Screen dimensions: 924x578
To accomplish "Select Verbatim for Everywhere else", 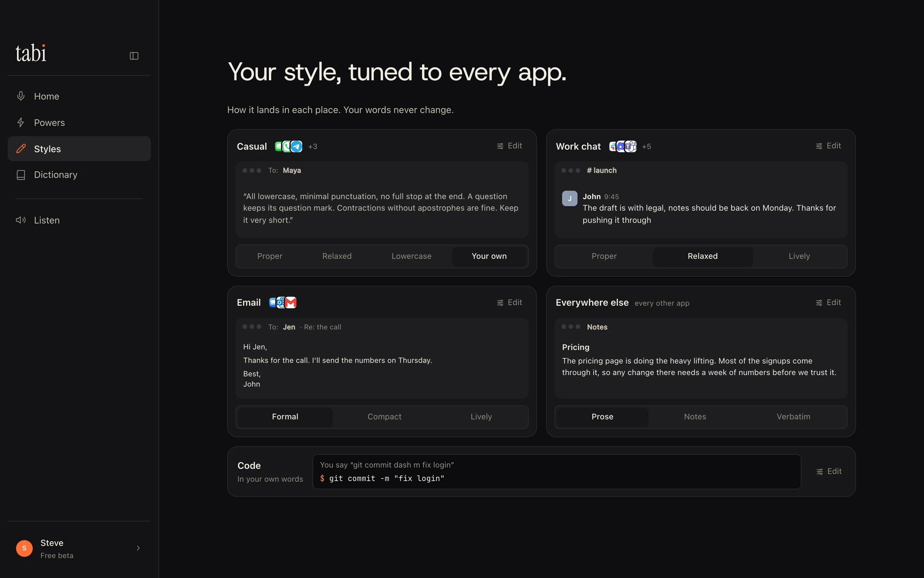I will (x=793, y=417).
